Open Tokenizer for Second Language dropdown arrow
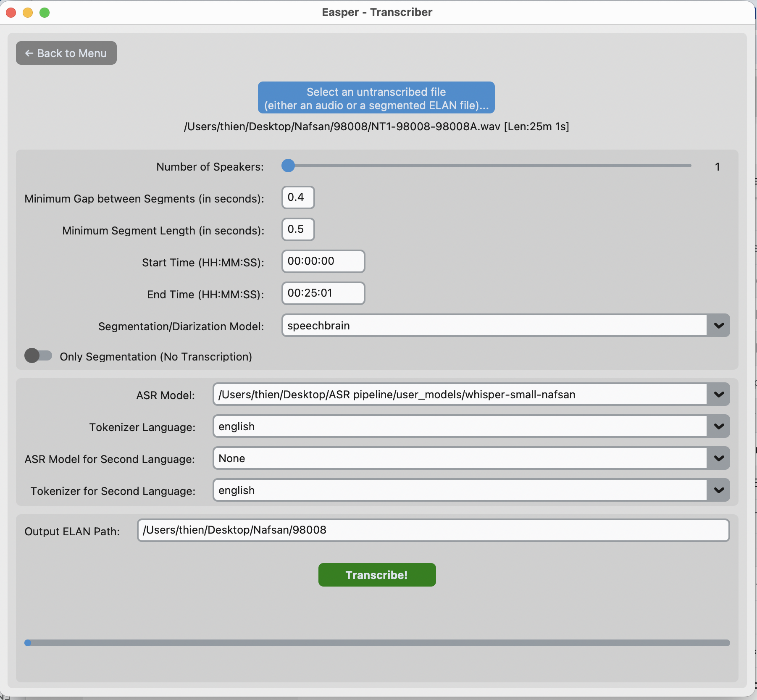This screenshot has height=700, width=757. (718, 490)
